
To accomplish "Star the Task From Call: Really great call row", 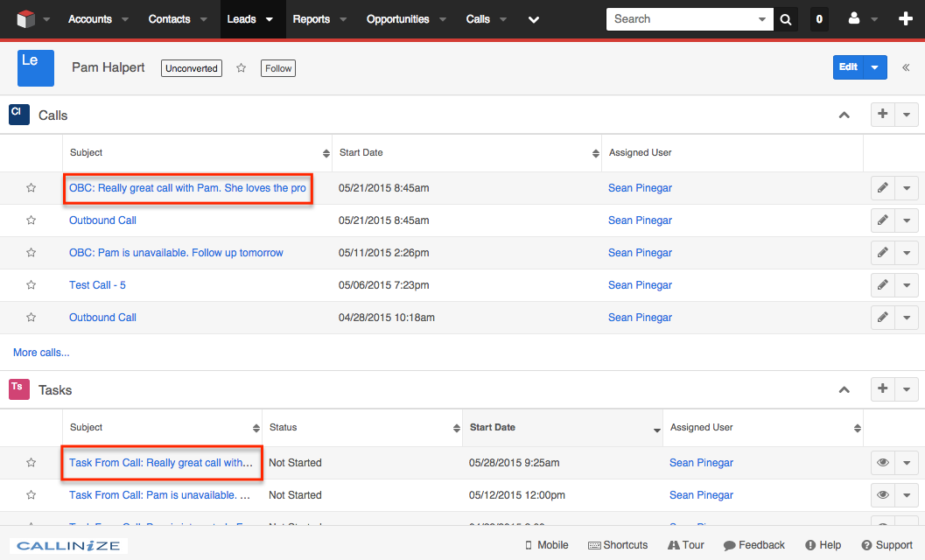I will click(x=31, y=463).
